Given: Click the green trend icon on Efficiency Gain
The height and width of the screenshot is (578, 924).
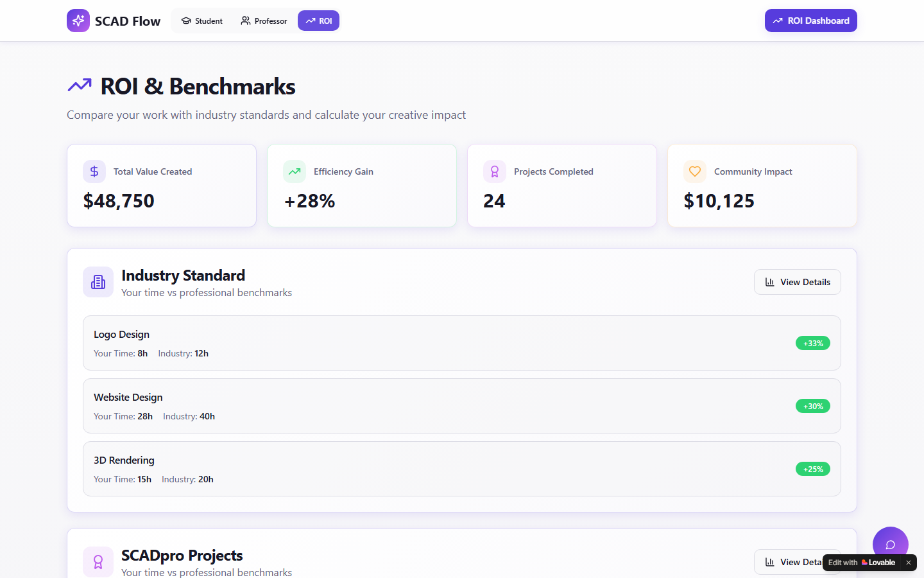Looking at the screenshot, I should (295, 171).
